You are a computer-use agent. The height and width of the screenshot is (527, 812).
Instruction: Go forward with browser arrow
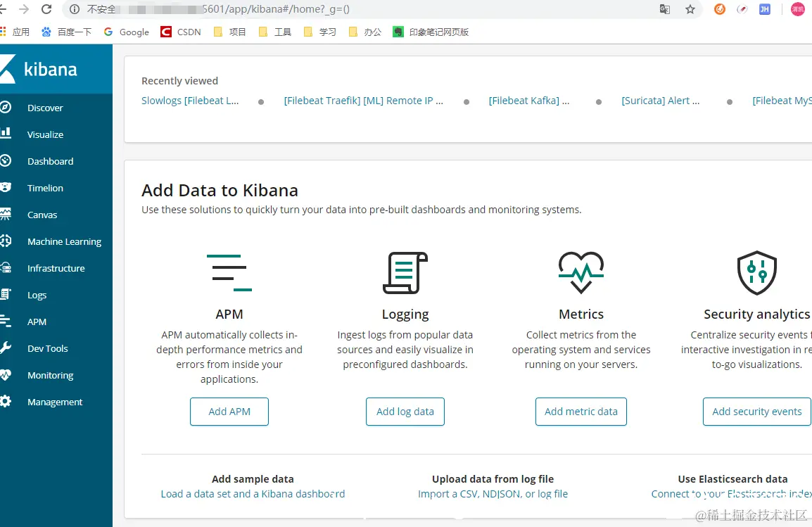[x=24, y=9]
